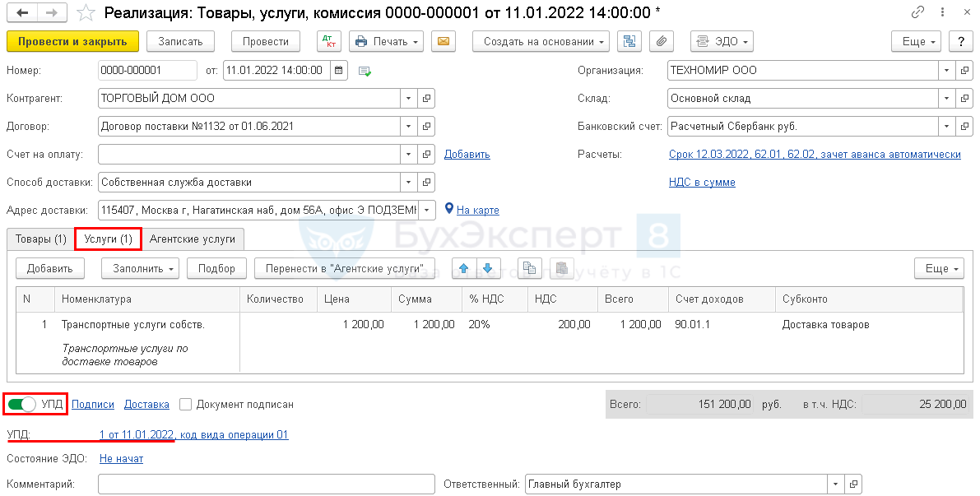Image resolution: width=980 pixels, height=496 pixels.
Task: Toggle the УПД switch
Action: (22, 405)
